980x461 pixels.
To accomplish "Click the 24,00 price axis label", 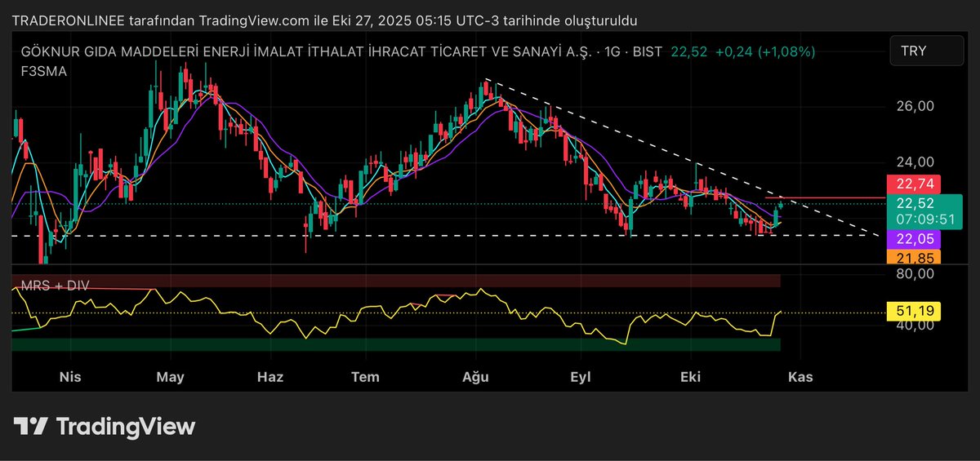I will 913,162.
